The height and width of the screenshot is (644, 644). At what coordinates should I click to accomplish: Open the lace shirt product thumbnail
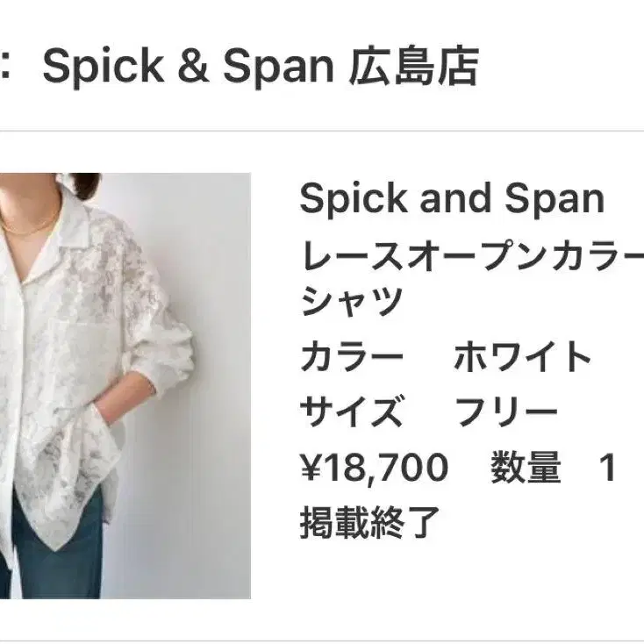click(125, 386)
